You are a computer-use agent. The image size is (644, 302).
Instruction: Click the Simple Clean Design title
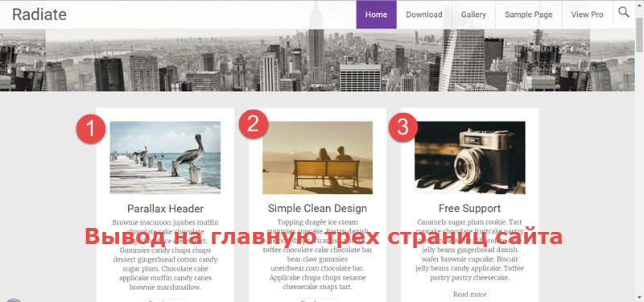(x=317, y=208)
